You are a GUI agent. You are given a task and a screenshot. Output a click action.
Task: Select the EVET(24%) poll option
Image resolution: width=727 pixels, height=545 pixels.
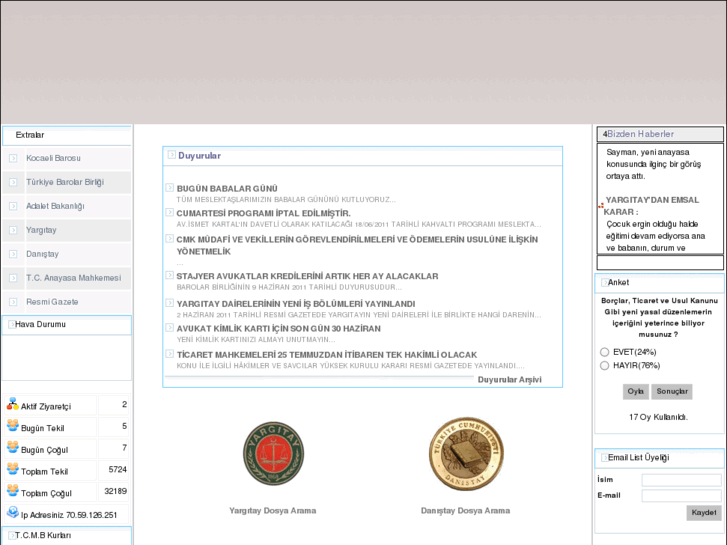pyautogui.click(x=605, y=352)
